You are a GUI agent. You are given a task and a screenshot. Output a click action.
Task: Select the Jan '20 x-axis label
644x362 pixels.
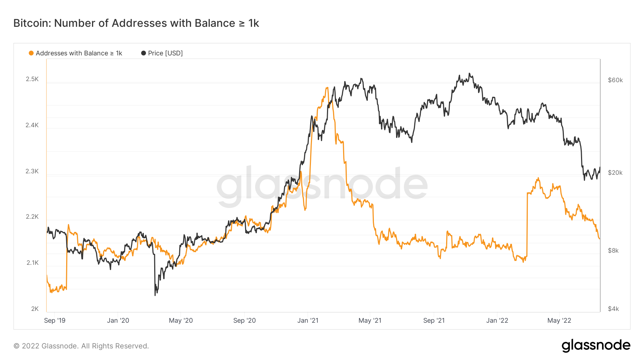pyautogui.click(x=118, y=321)
